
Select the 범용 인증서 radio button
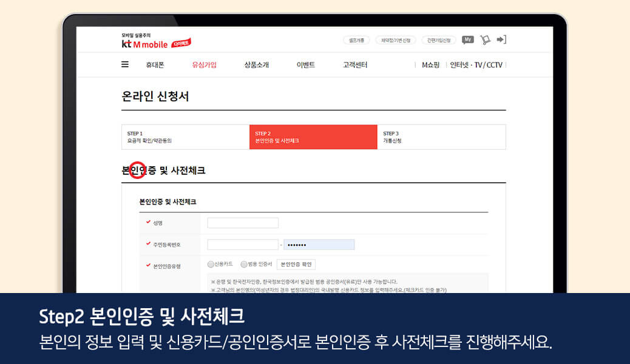coord(244,265)
